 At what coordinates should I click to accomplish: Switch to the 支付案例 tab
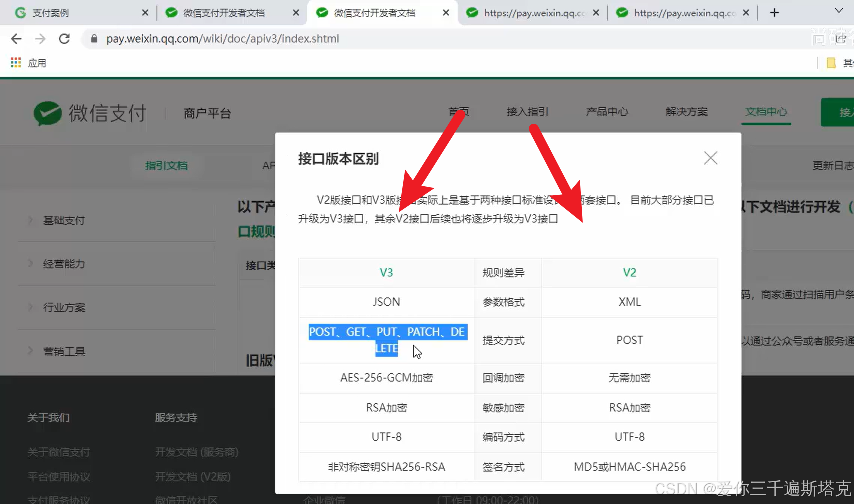(80, 13)
